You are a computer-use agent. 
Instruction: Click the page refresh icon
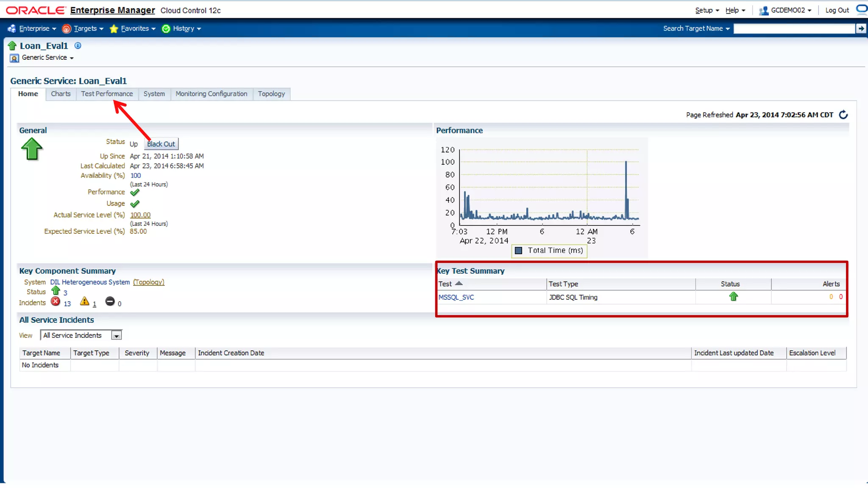coord(843,115)
